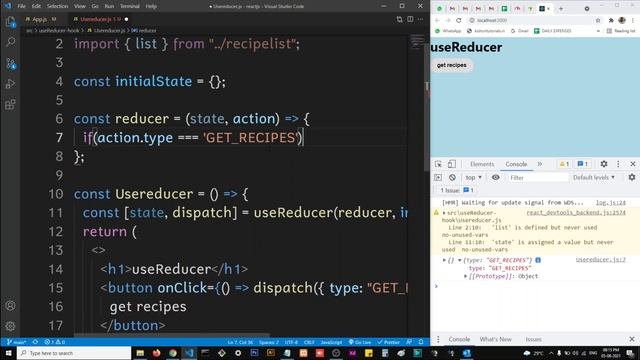Open the Edit menu in VS Code
The image size is (640, 360).
coord(36,6)
